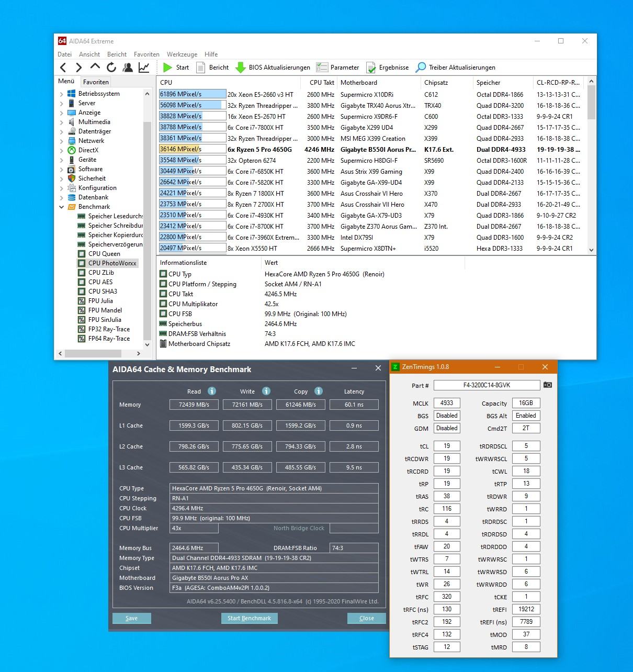
Task: Click the graph chart icon in toolbar
Action: click(x=144, y=68)
